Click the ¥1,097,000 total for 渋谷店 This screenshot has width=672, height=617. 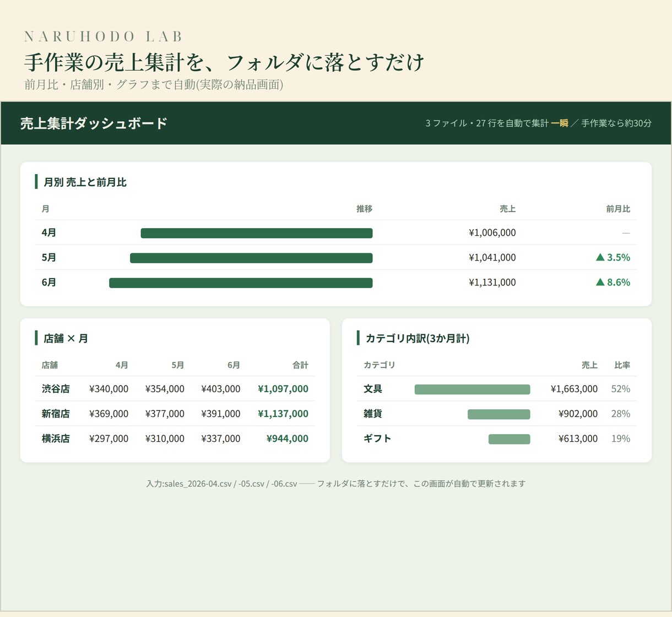[283, 388]
